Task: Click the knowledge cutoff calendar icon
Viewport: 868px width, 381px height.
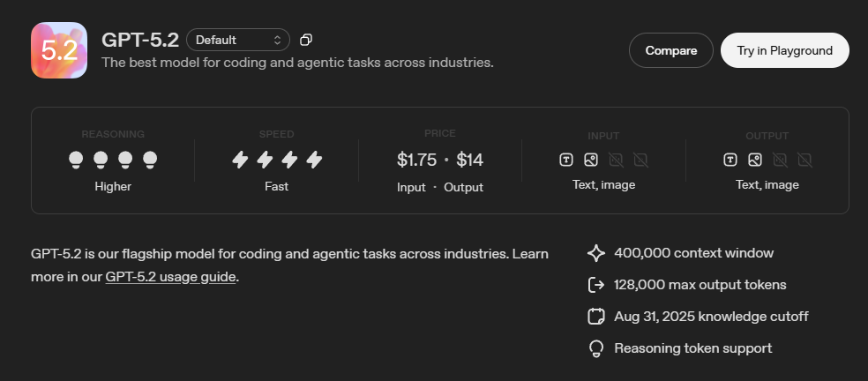Action: [596, 317]
